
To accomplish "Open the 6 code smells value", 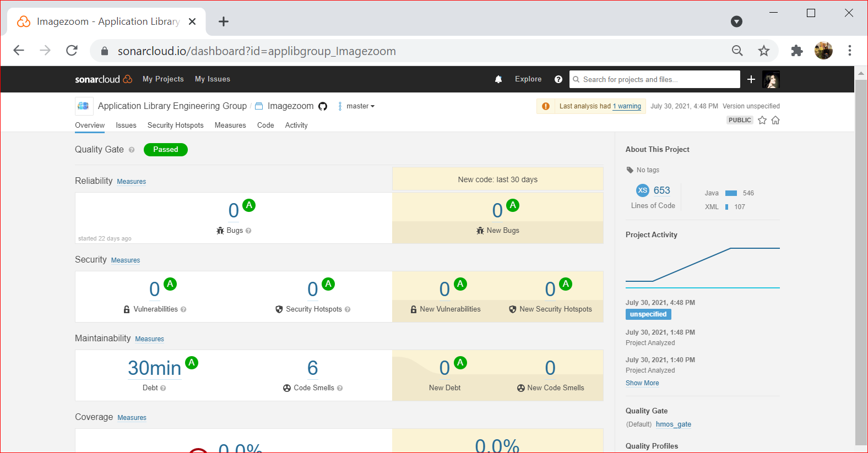I will [x=313, y=368].
